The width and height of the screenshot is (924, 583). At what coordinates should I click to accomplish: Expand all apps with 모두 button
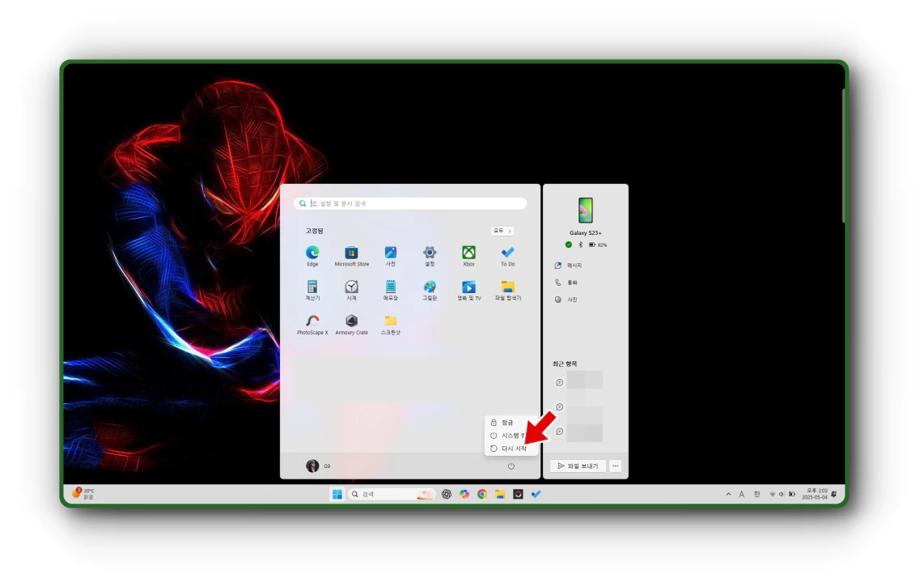pos(502,231)
